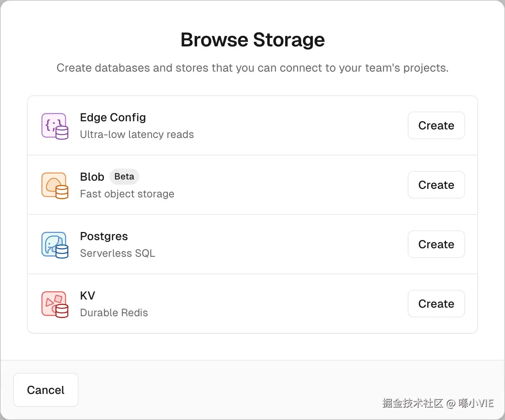Click the Edge Config storage icon
The height and width of the screenshot is (420, 505).
[x=55, y=126]
